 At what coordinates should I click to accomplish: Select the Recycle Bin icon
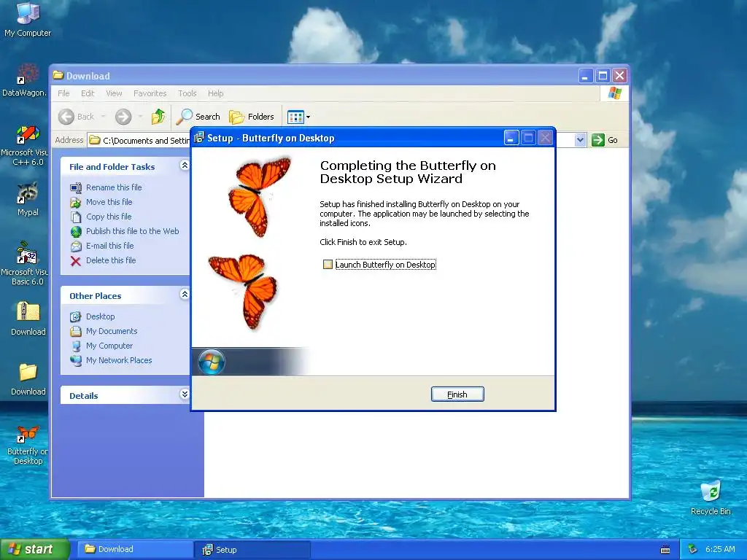pos(711,498)
